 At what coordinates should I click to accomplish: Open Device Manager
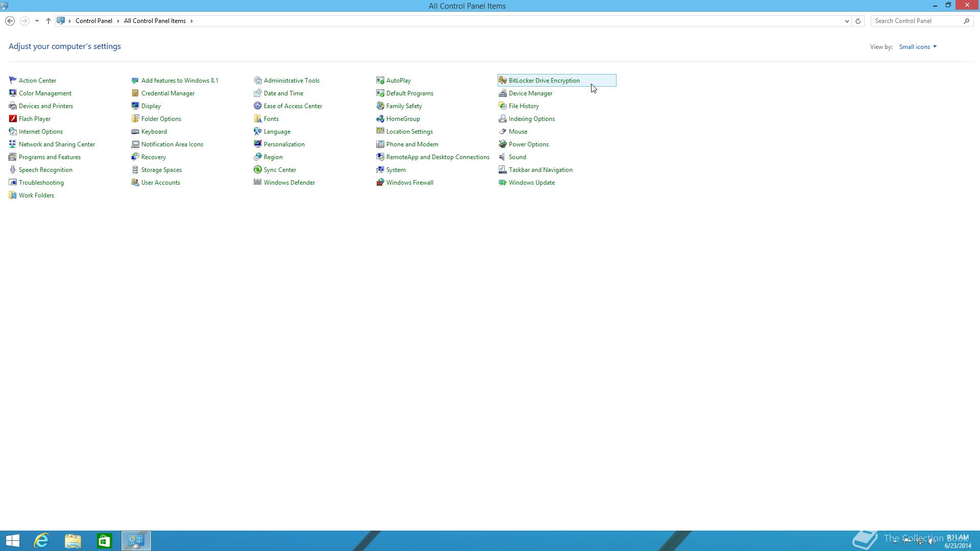pos(530,93)
